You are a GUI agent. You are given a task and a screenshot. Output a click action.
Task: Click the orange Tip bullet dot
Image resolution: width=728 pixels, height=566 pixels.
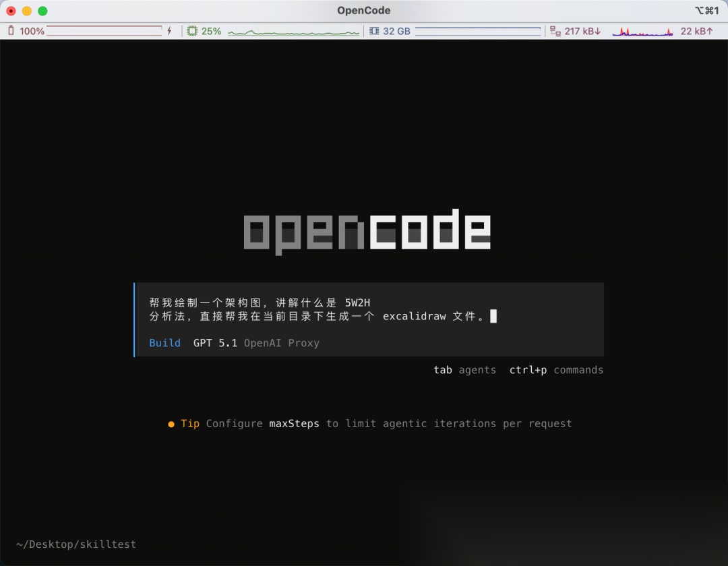(171, 424)
